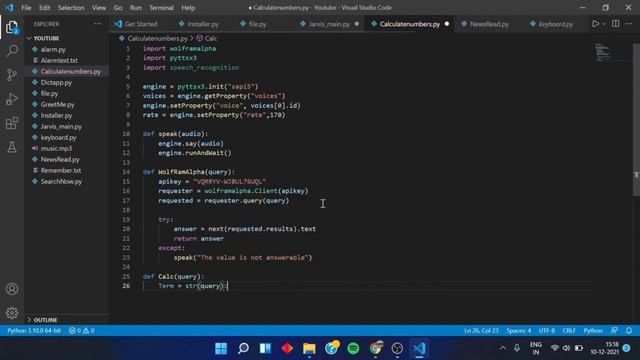Switch to the file.py tab
This screenshot has width=640, height=360.
click(x=258, y=24)
